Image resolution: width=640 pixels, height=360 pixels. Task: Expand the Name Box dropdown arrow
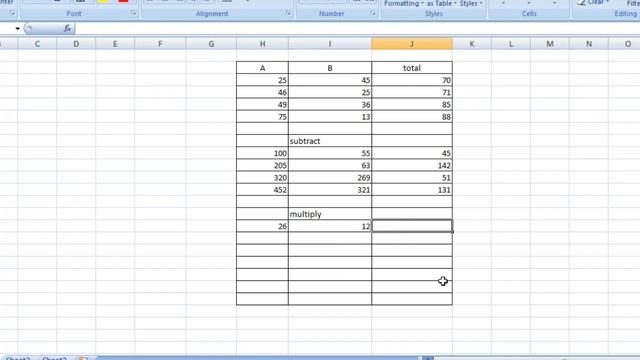pyautogui.click(x=18, y=29)
